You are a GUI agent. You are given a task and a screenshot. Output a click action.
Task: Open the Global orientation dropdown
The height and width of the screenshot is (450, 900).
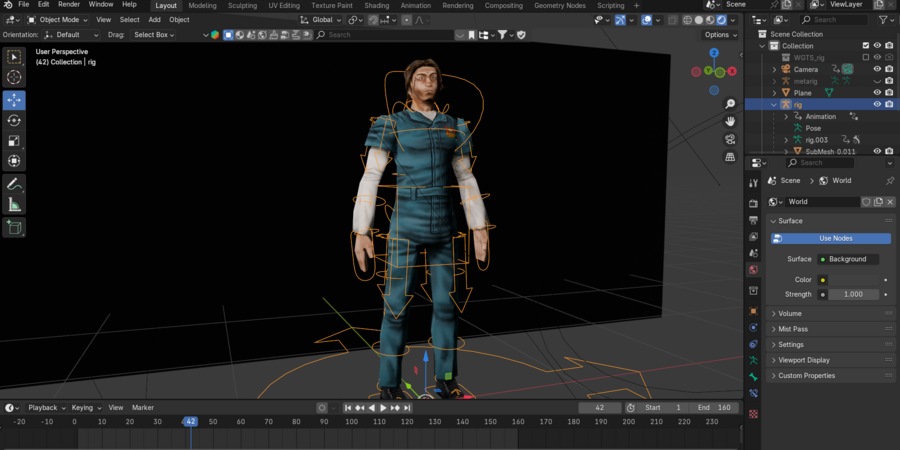coord(321,20)
